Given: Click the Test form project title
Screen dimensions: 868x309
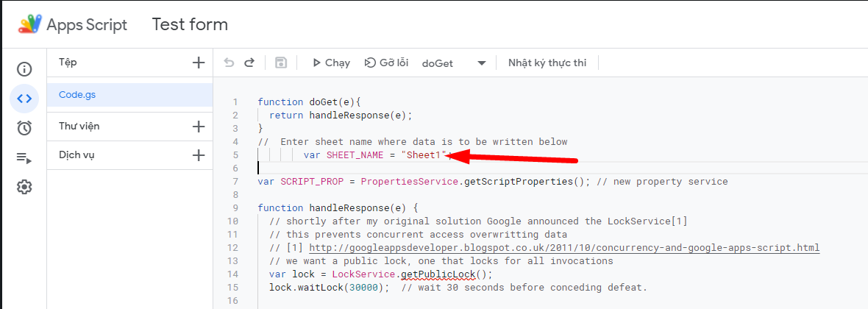Looking at the screenshot, I should 190,25.
